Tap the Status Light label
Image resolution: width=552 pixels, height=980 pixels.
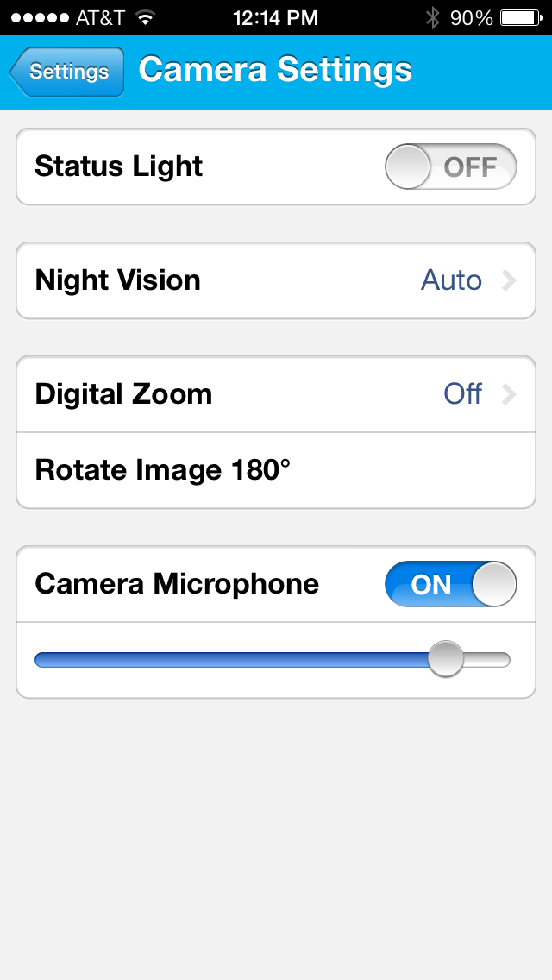(118, 166)
